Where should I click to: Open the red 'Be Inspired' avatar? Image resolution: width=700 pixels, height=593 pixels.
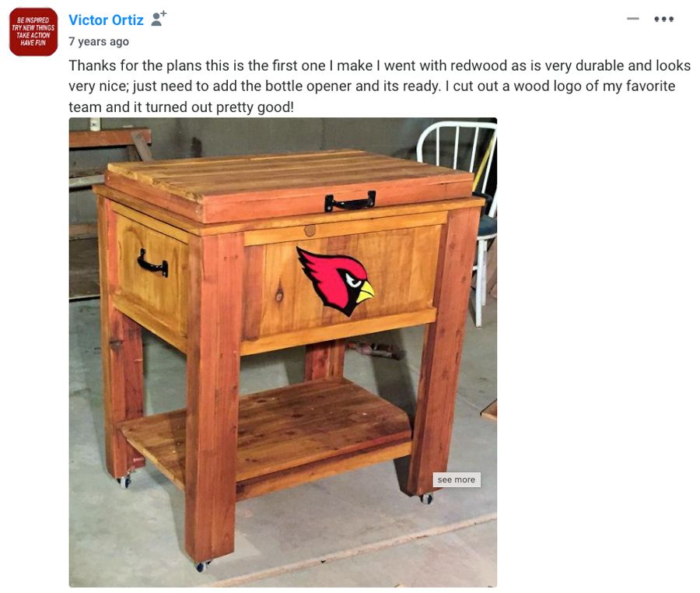coord(33,32)
